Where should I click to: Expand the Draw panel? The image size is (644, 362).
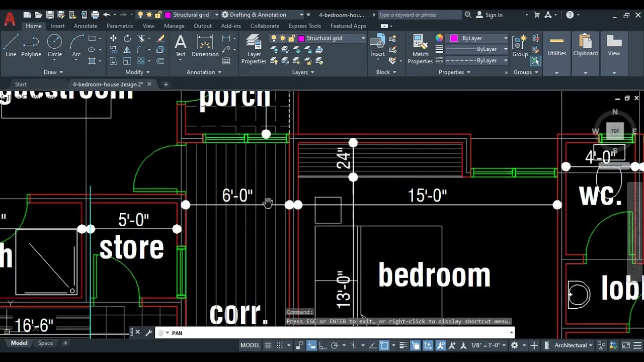click(54, 72)
